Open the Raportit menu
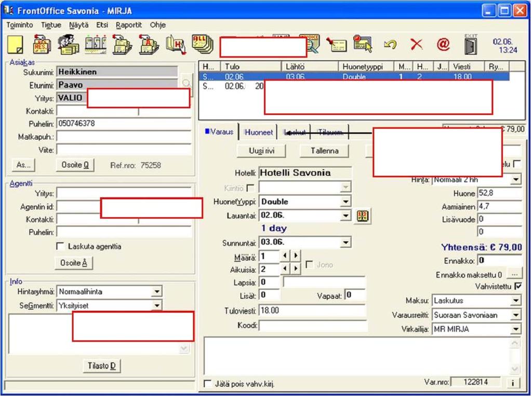Image resolution: width=532 pixels, height=396 pixels. click(129, 25)
